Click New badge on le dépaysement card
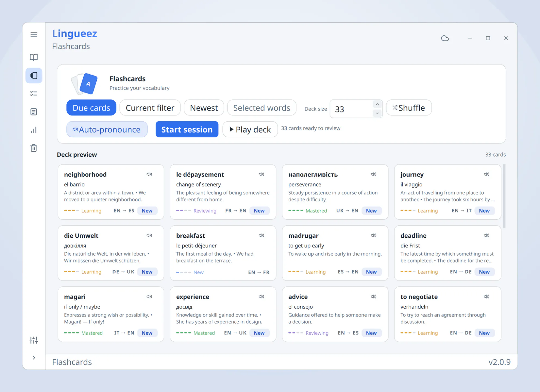This screenshot has width=540, height=392. coord(259,211)
